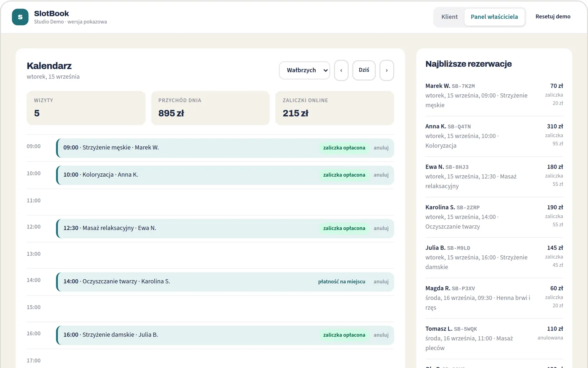Open Karolina S. SB-2ZRP reservation
This screenshot has width=588, height=368.
(x=494, y=217)
